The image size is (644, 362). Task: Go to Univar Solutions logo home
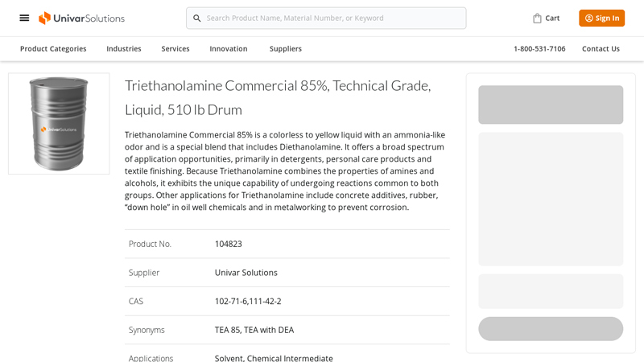point(81,18)
